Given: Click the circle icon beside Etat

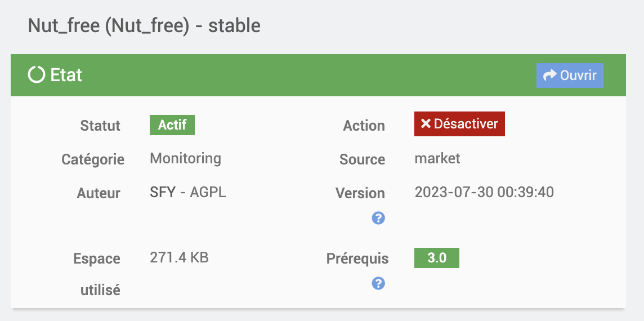Looking at the screenshot, I should (x=36, y=75).
